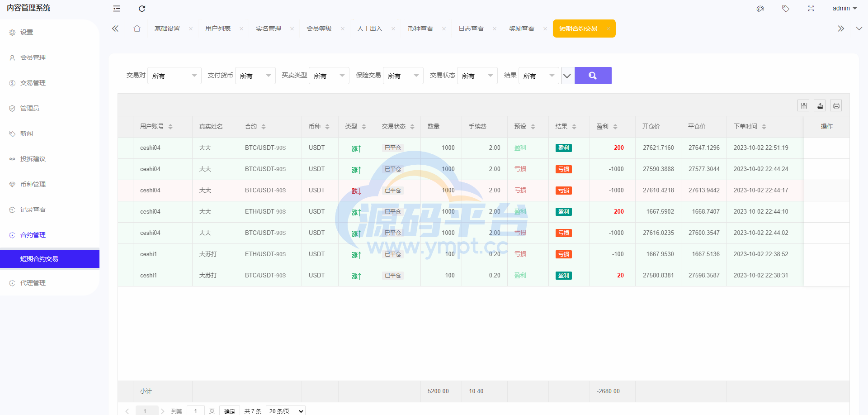Sort by 用户账号 column
This screenshot has height=415, width=868.
coord(170,127)
